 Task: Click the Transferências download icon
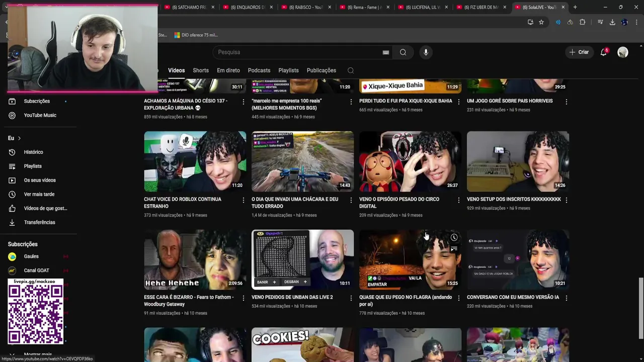click(x=12, y=222)
